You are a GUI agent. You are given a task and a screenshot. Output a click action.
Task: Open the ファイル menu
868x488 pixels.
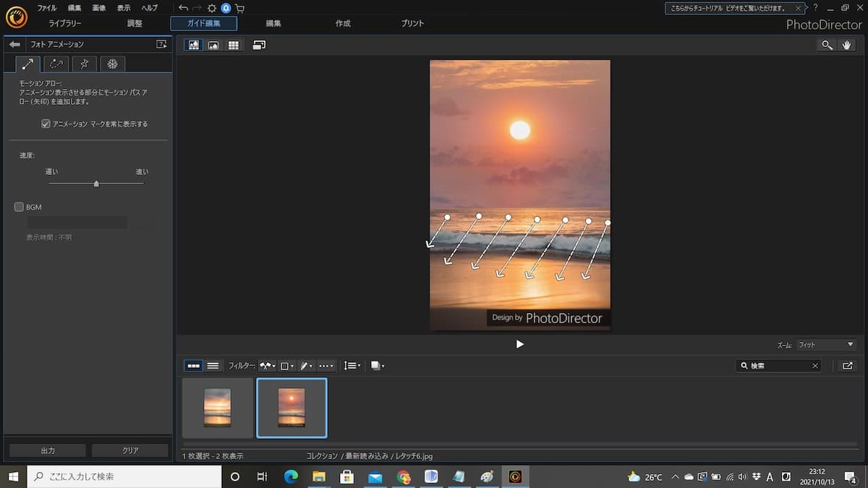(46, 8)
